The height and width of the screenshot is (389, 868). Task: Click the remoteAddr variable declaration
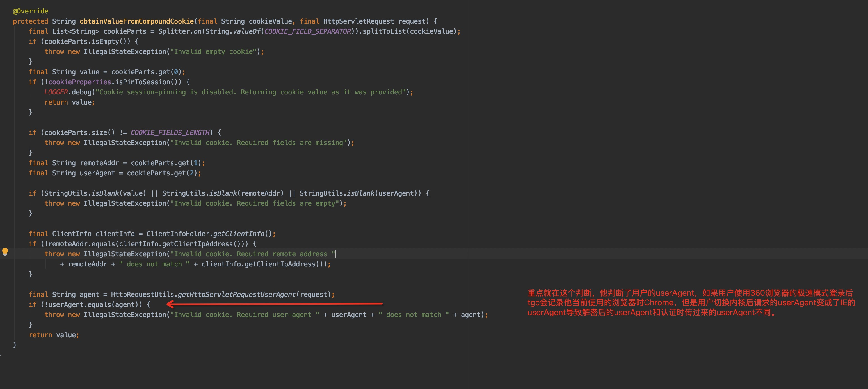pyautogui.click(x=99, y=163)
